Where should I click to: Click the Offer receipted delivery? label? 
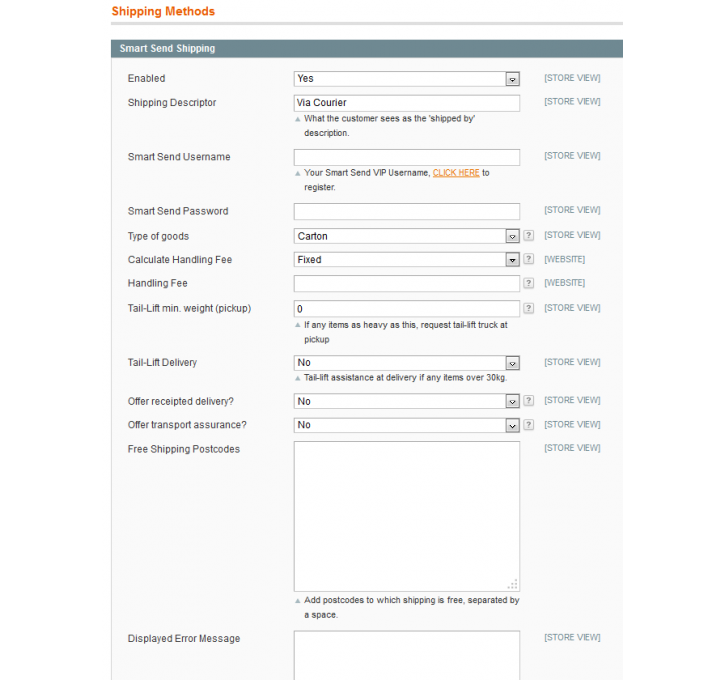pos(181,401)
